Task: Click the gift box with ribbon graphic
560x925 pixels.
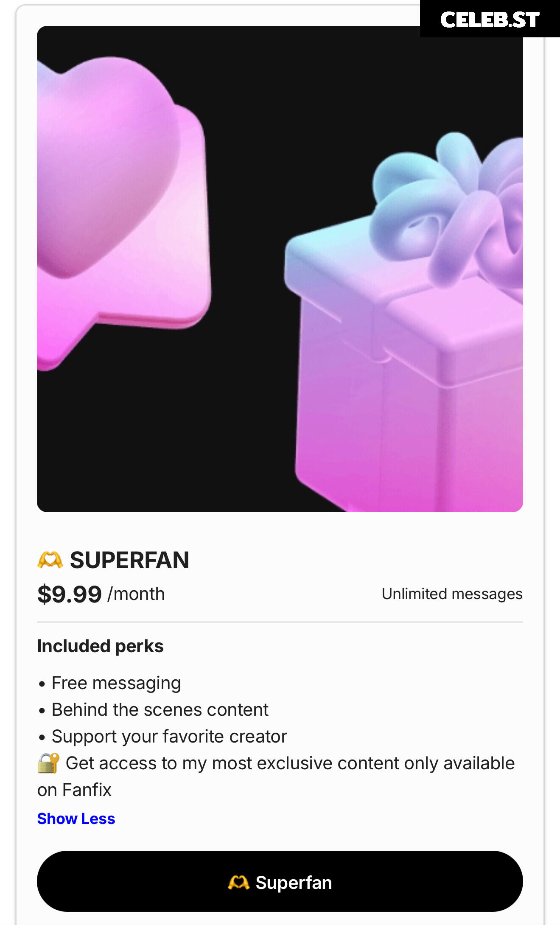Action: tap(403, 322)
